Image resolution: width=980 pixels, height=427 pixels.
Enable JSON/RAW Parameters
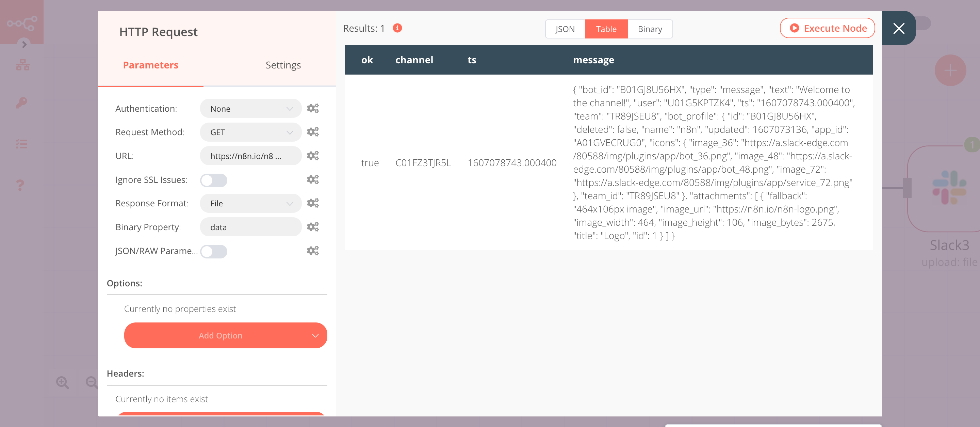213,252
